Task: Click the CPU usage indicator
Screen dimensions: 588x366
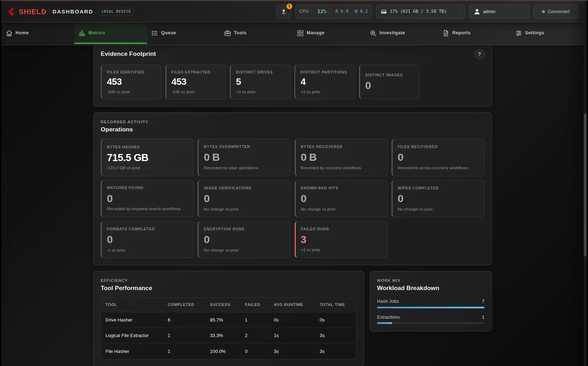Action: [333, 12]
